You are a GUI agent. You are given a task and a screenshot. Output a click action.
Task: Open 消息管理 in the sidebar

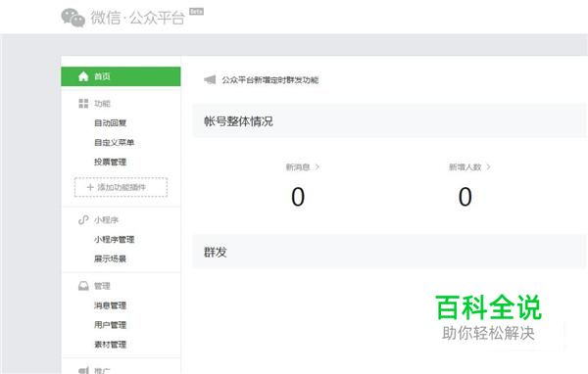110,305
